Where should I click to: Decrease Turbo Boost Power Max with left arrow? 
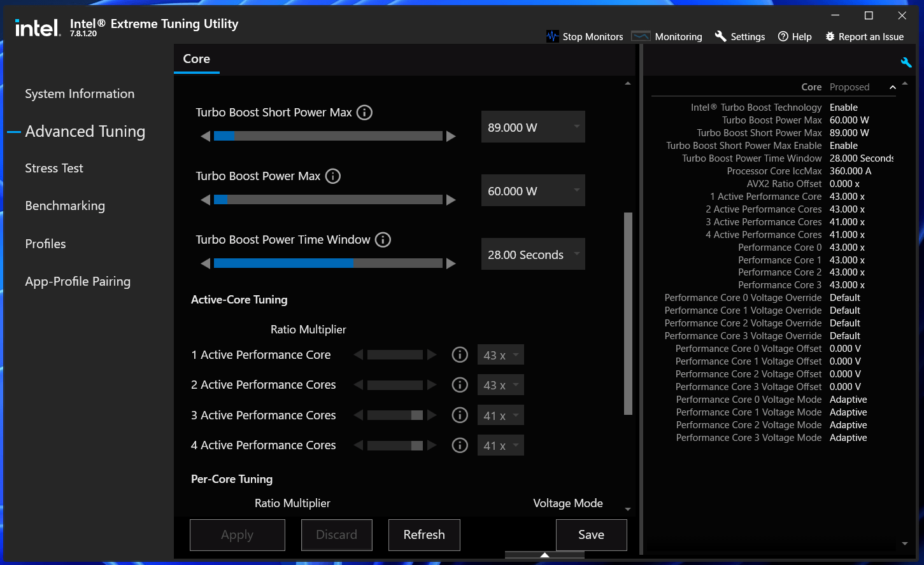tap(205, 200)
